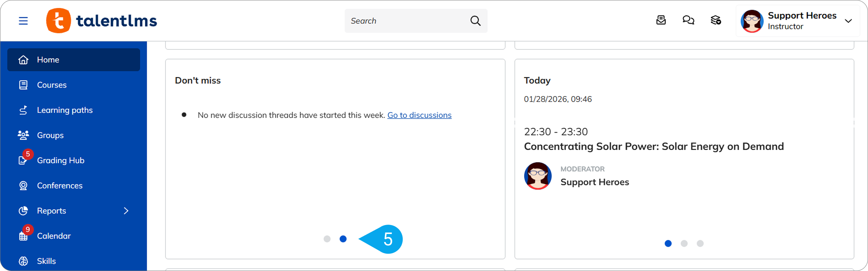Image resolution: width=868 pixels, height=271 pixels.
Task: Expand the Reports submenu chevron
Action: pyautogui.click(x=126, y=211)
